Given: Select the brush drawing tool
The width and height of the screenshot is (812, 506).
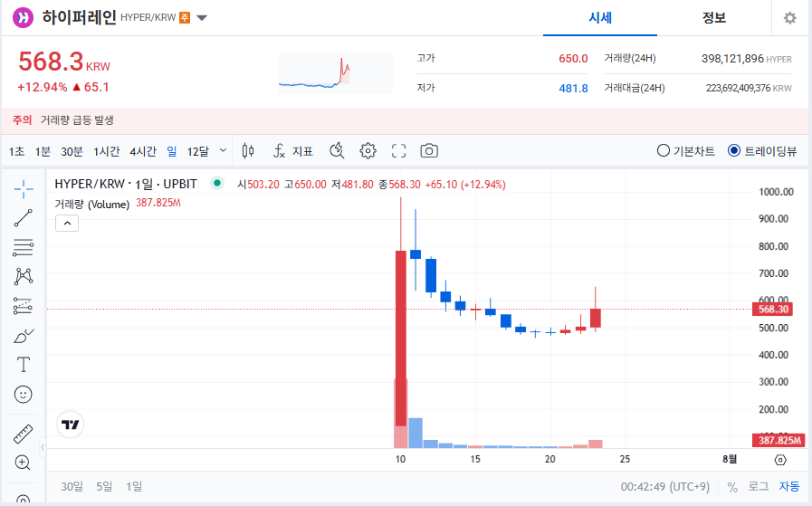Looking at the screenshot, I should pos(24,336).
